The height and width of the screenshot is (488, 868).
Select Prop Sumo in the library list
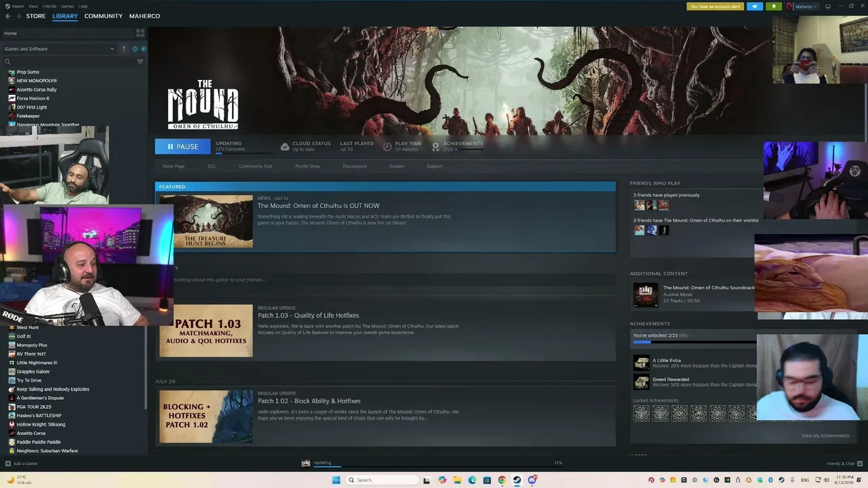click(x=27, y=72)
